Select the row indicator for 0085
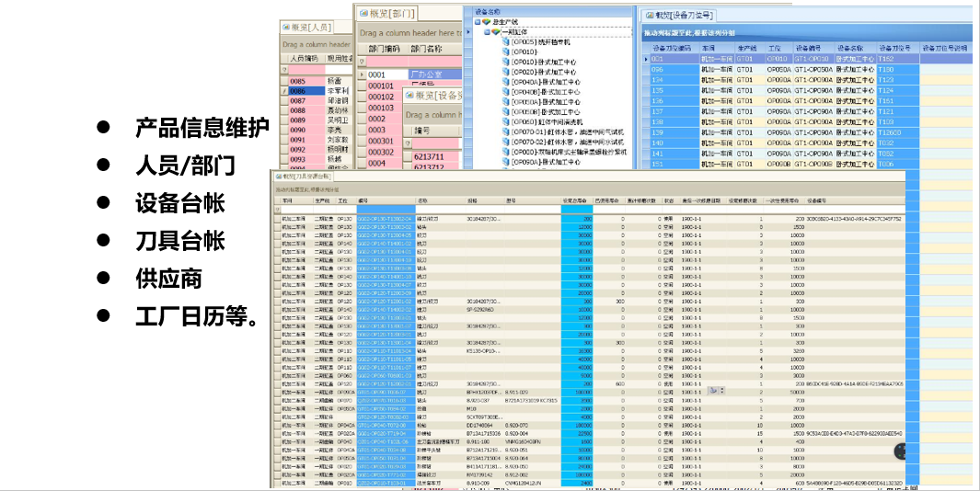Image resolution: width=980 pixels, height=491 pixels. (x=284, y=81)
